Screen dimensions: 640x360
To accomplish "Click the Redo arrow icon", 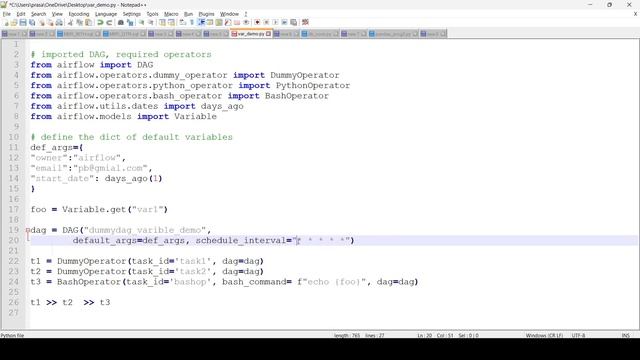I will point(109,22).
